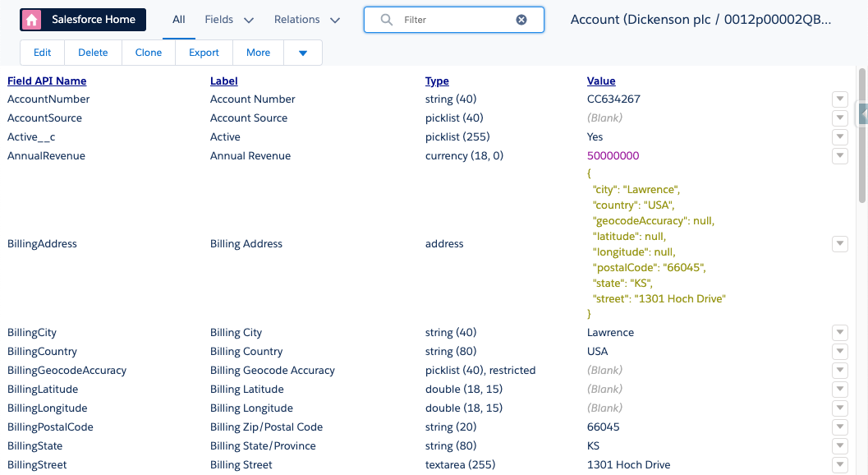Viewport: 868px width, 475px height.
Task: Click the Account Dickenson plc record title
Action: tap(700, 20)
